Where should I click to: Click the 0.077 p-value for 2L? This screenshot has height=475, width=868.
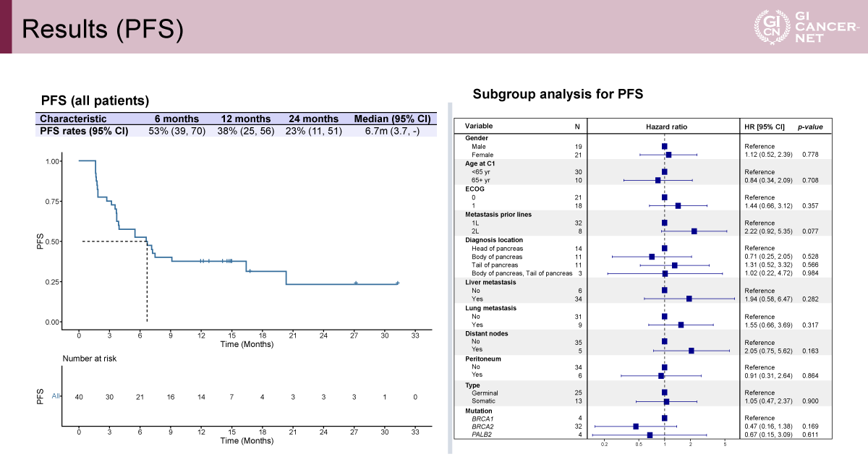point(811,231)
